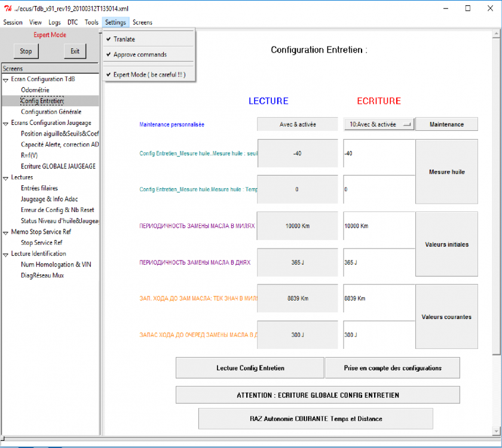Select Stop Service Ref tree item

pyautogui.click(x=42, y=243)
